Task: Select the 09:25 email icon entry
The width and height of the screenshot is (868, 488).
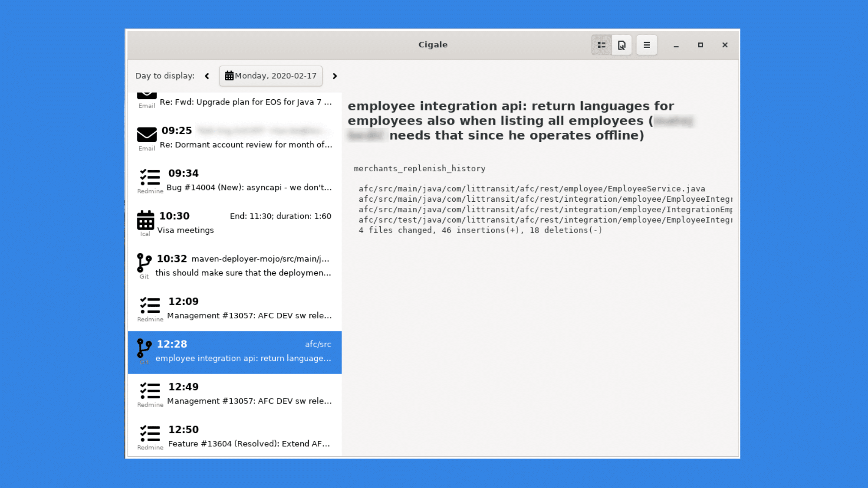Action: click(x=147, y=135)
